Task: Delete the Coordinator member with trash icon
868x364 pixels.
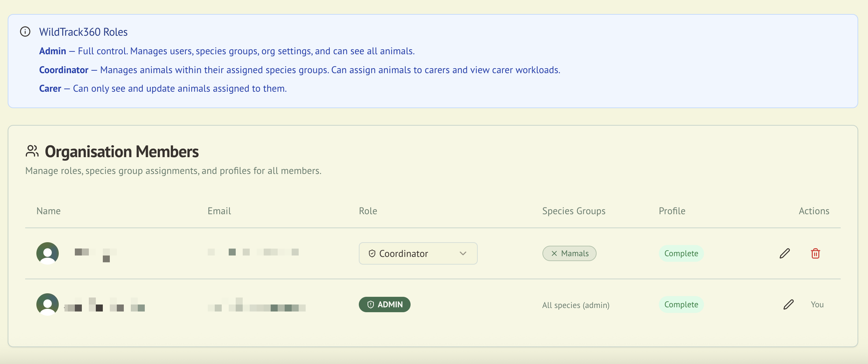Action: coord(815,253)
